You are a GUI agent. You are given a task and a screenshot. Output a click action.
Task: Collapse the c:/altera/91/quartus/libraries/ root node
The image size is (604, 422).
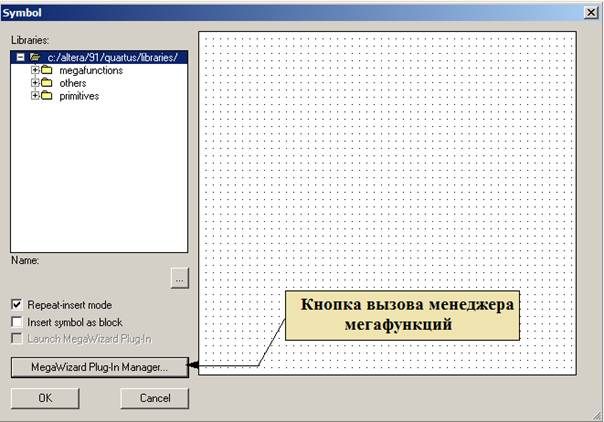[x=21, y=58]
